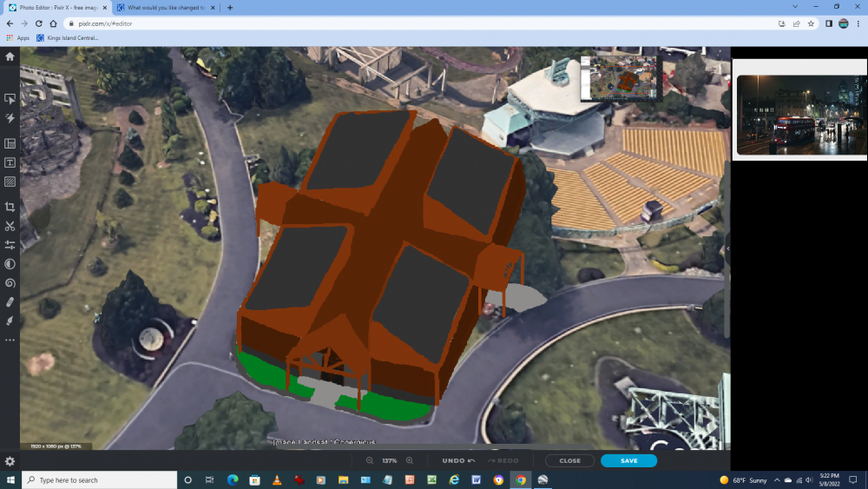Select the Draw brush tool

(x=10, y=320)
